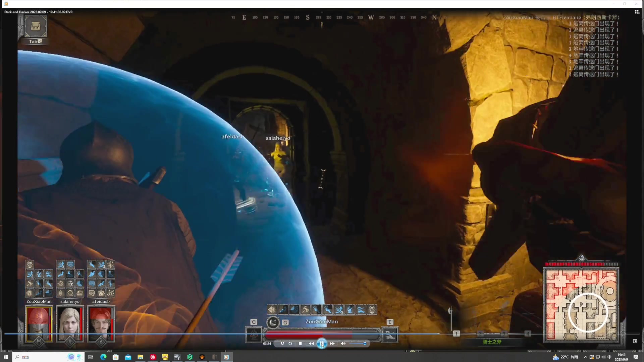Click the blue swoosh buff icon
Screen dimensions: 644x362
(361, 309)
